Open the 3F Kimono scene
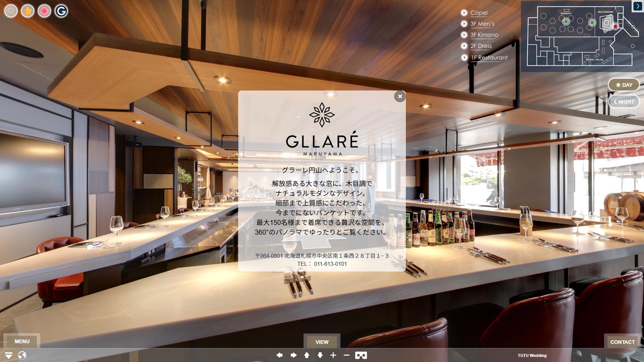Viewport: 644px width, 362px height. pyautogui.click(x=484, y=35)
